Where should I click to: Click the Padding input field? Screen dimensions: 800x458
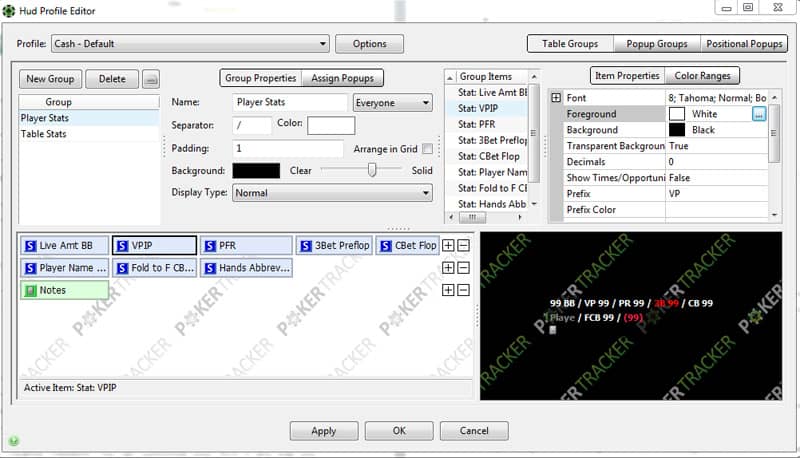tap(288, 148)
